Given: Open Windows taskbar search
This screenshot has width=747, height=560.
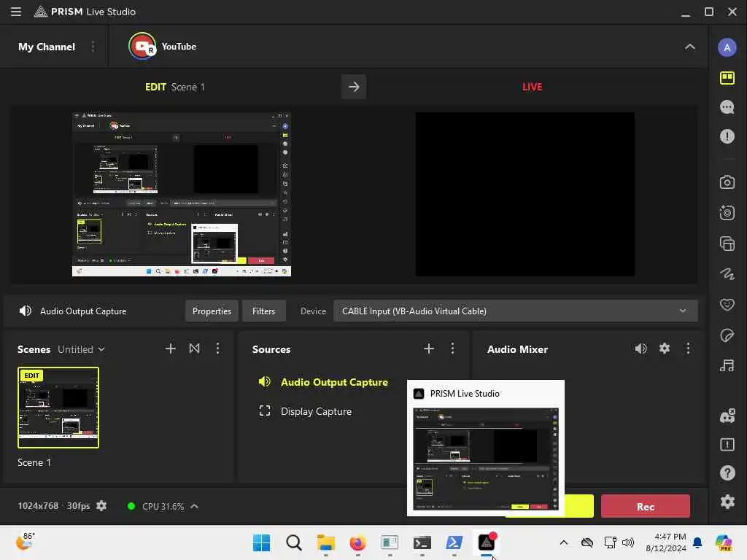Looking at the screenshot, I should pyautogui.click(x=293, y=542).
